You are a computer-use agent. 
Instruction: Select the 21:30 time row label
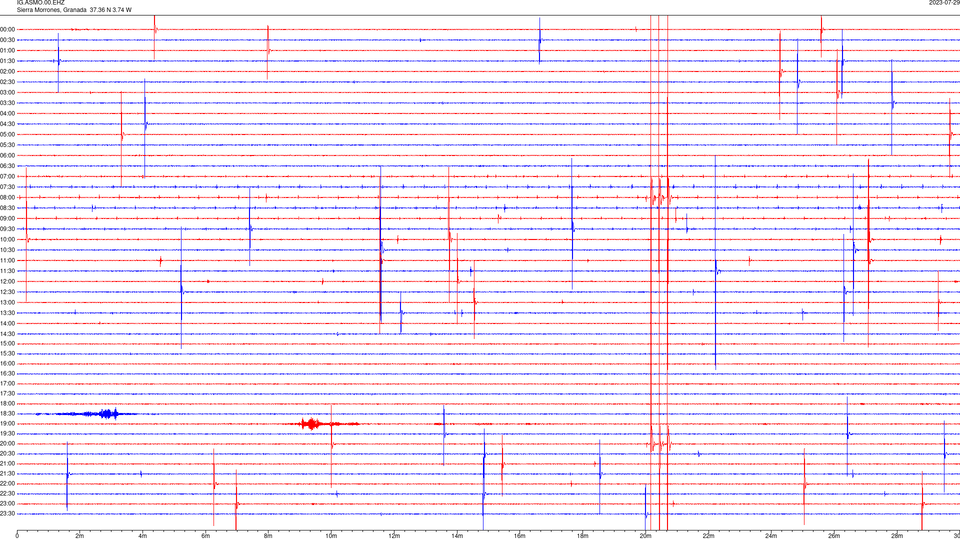pyautogui.click(x=8, y=473)
